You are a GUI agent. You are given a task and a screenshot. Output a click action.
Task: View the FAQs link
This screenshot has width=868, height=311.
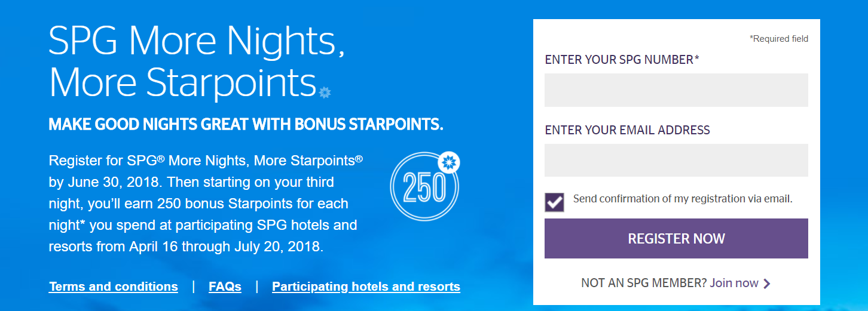click(x=225, y=287)
